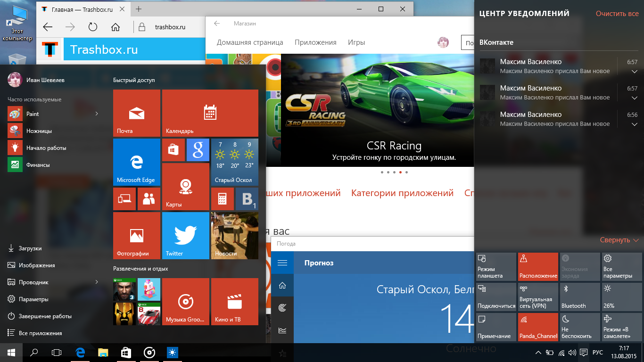Open Task View on the taskbar
The height and width of the screenshot is (362, 644).
tap(57, 352)
